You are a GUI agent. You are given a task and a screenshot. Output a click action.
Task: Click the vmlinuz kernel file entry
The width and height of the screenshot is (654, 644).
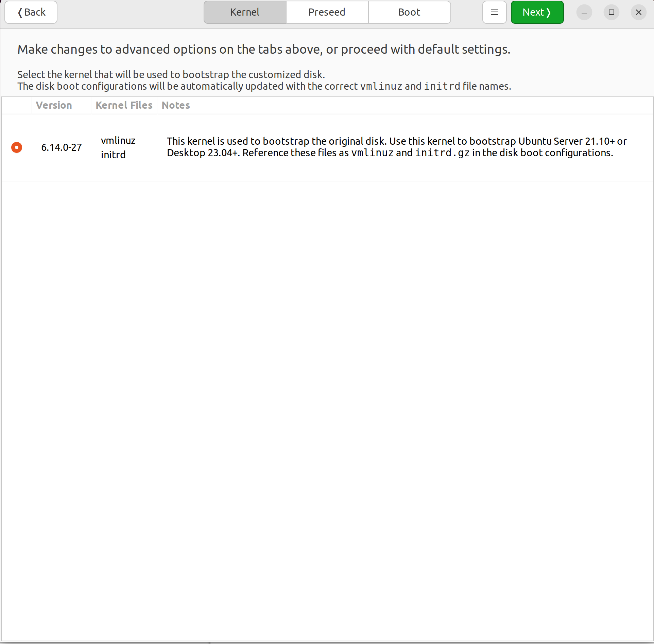click(x=118, y=140)
